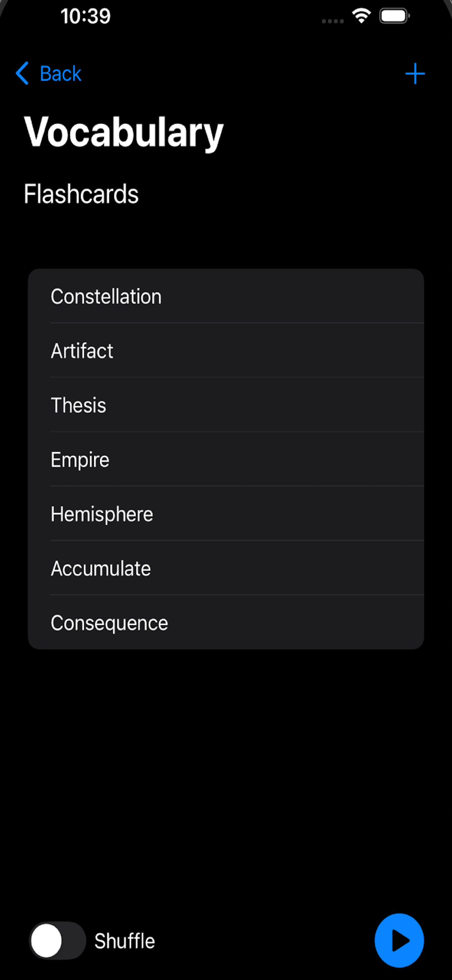Toggle the Shuffle switch on
The height and width of the screenshot is (980, 452).
(x=57, y=940)
